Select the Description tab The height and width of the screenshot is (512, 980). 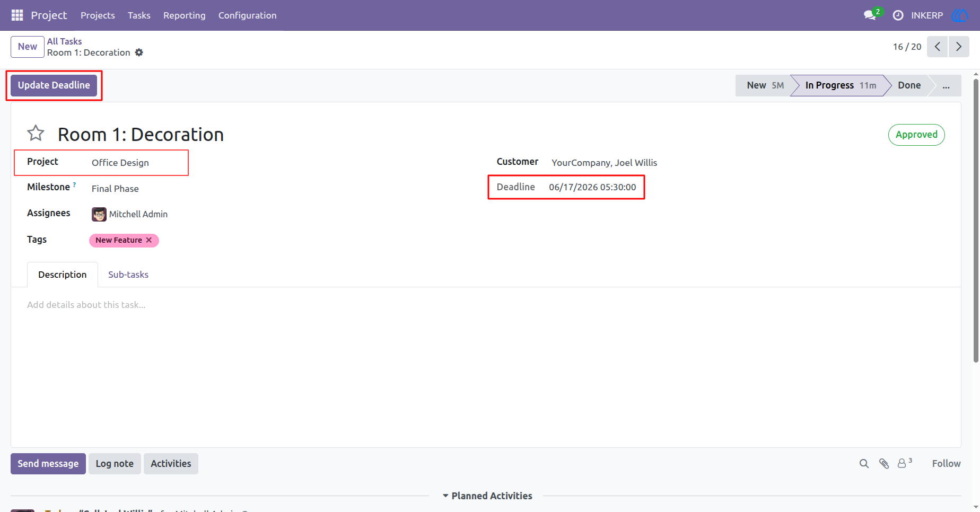tap(63, 275)
